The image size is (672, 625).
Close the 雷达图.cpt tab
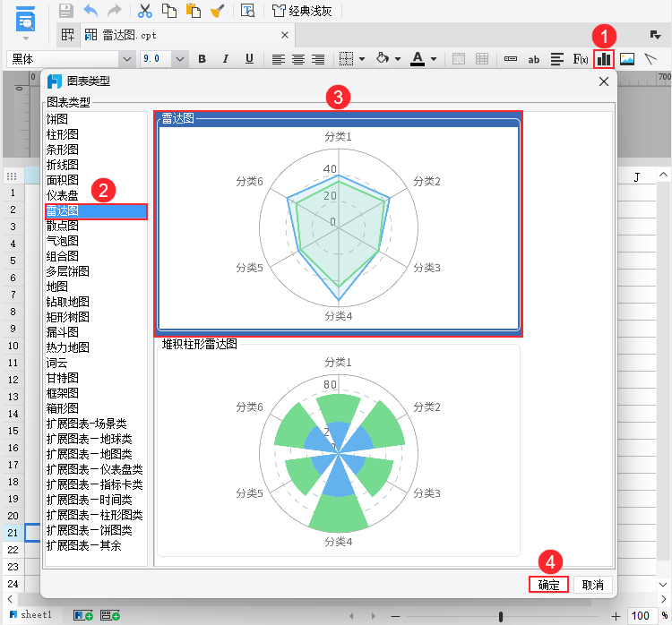285,35
